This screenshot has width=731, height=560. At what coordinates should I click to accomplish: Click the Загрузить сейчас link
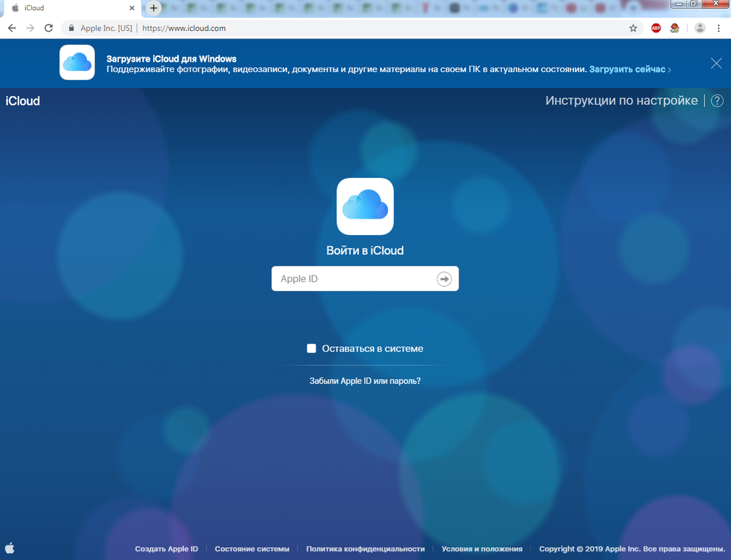click(x=630, y=69)
